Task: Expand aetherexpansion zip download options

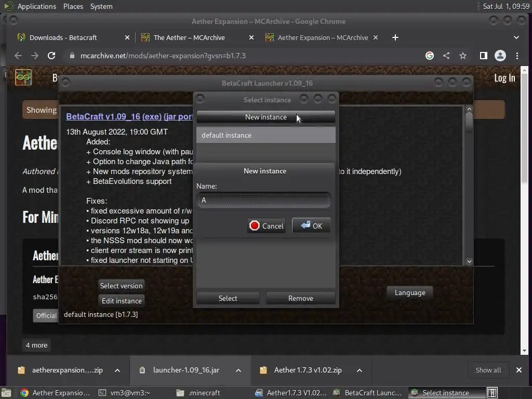Action: click(117, 370)
